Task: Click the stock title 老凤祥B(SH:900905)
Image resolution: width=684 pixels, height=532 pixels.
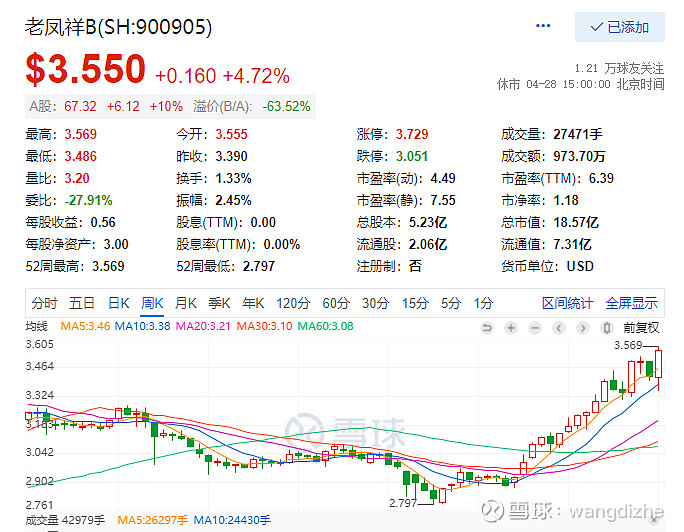Action: (x=118, y=27)
